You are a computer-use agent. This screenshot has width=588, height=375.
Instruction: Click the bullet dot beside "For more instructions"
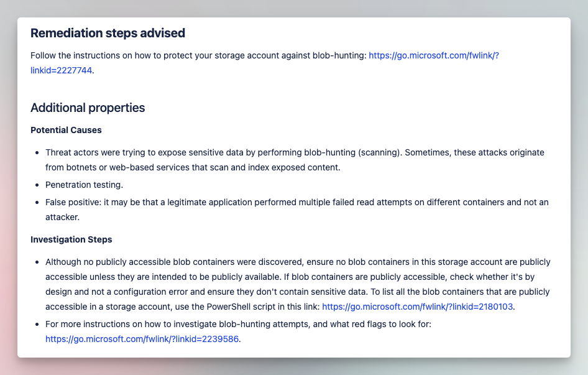37,325
